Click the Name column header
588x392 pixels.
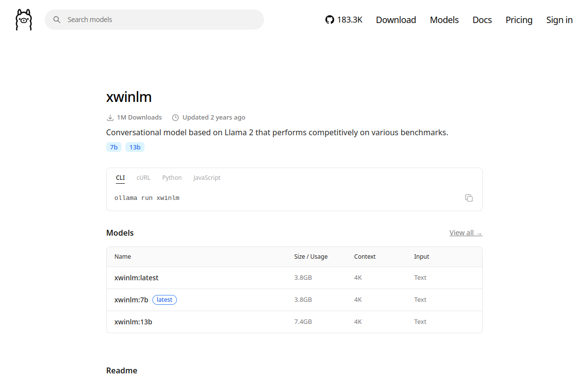[122, 257]
